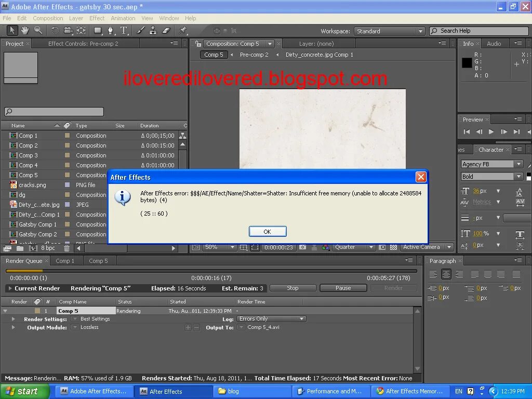Select the Eraser tool
Screen dimensions: 532x399
166,31
